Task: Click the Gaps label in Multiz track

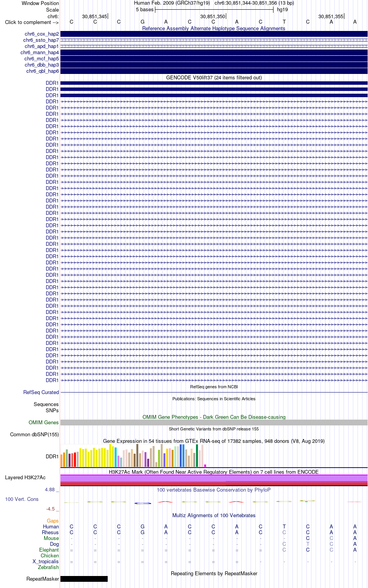Action: (x=53, y=521)
